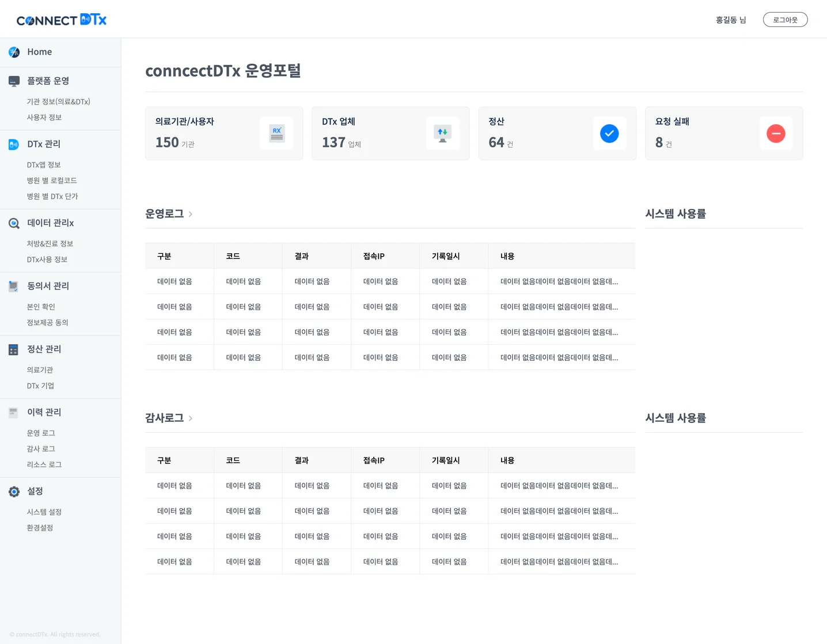
Task: Open 리소스 로그 sidebar link
Action: [44, 465]
